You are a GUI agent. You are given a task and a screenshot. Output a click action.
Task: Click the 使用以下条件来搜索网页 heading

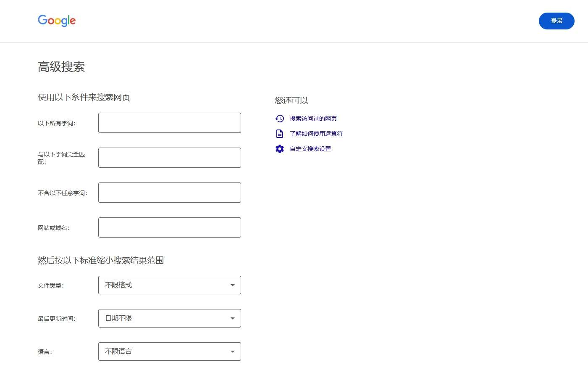click(84, 98)
